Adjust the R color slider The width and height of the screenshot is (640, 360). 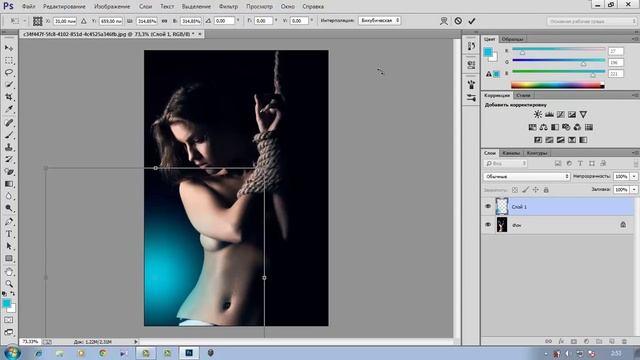(522, 53)
